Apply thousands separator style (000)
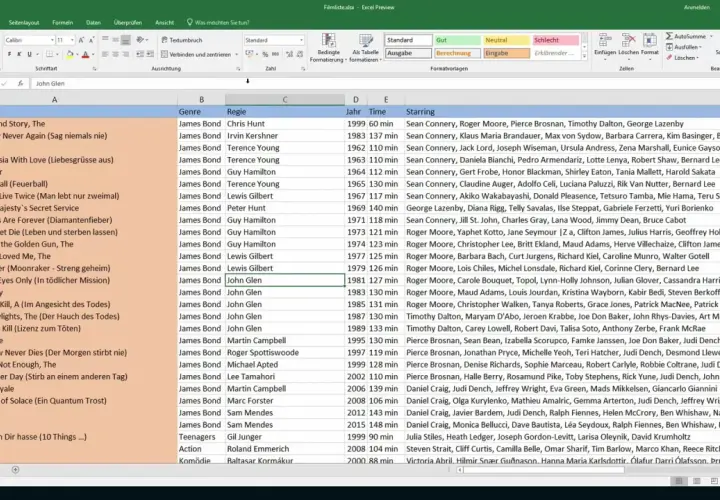This screenshot has height=500, width=720. pyautogui.click(x=275, y=54)
